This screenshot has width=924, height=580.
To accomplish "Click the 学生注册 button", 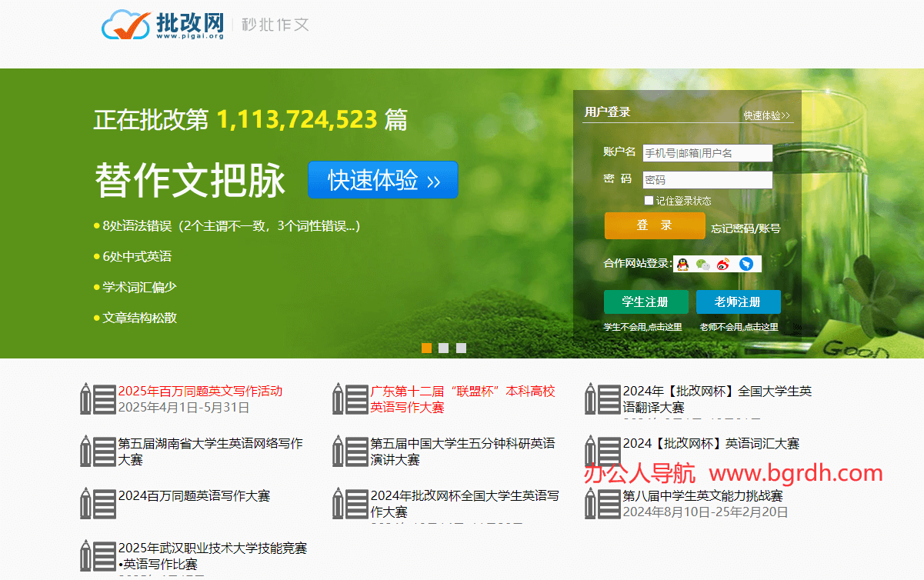I will click(x=645, y=302).
